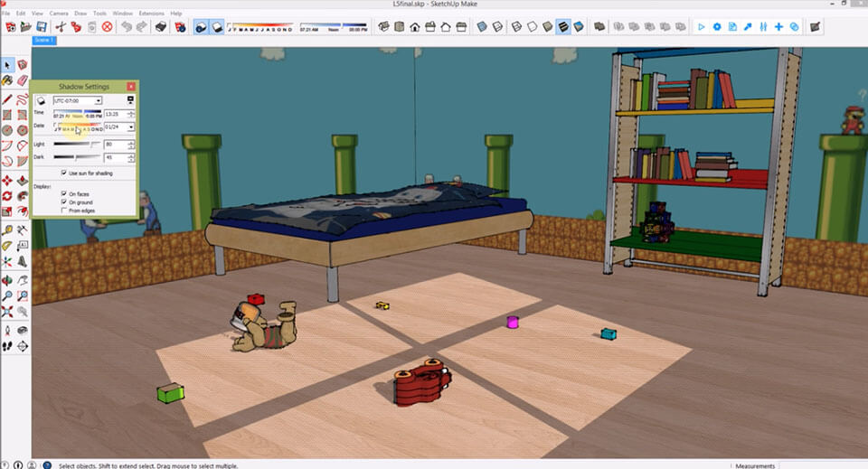Image resolution: width=868 pixels, height=469 pixels.
Task: Select the arrow Select tool
Action: pos(7,65)
